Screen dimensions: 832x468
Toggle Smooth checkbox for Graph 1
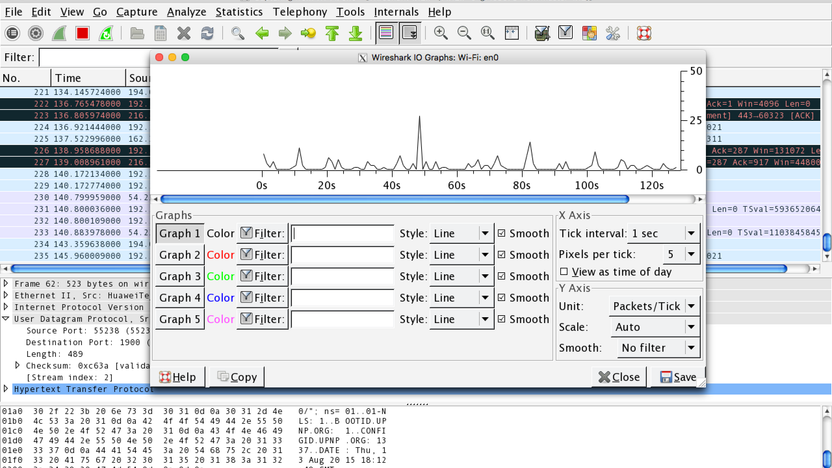(x=501, y=233)
